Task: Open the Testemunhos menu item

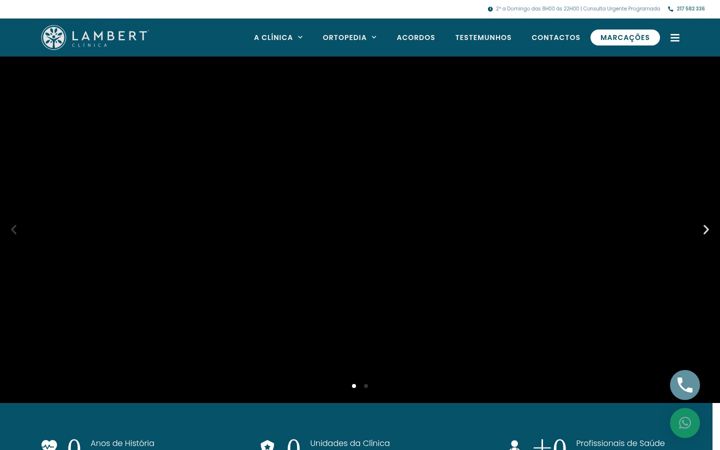Action: pos(483,38)
